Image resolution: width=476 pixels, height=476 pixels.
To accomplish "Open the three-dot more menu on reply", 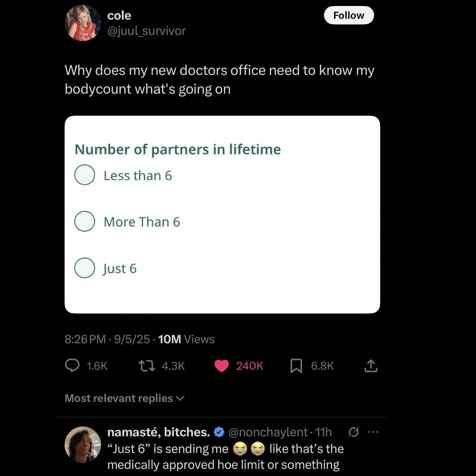I will tap(373, 432).
